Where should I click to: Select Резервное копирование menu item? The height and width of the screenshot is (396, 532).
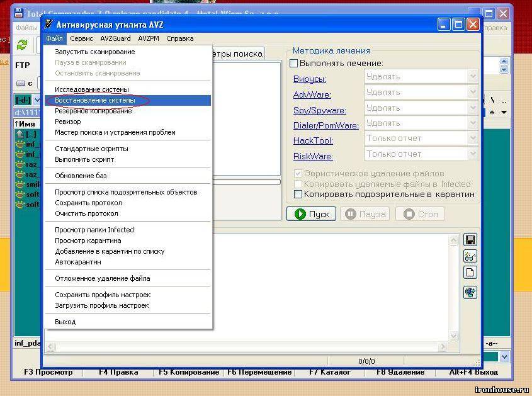coord(128,111)
